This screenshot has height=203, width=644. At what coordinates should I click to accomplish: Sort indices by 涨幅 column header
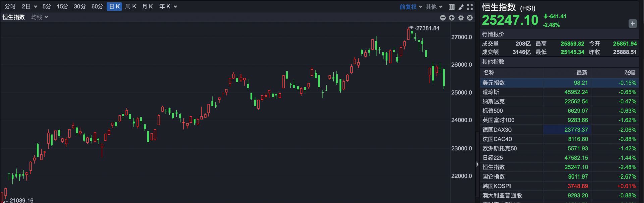(x=629, y=72)
